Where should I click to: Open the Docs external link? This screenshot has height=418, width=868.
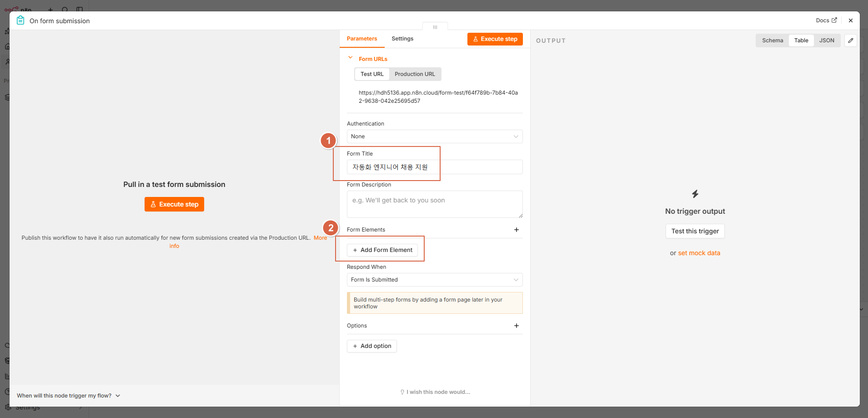826,20
